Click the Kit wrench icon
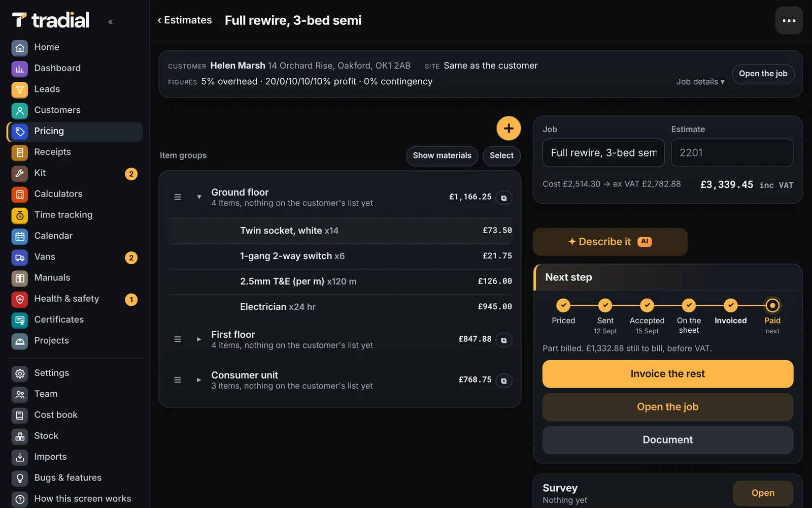 pyautogui.click(x=20, y=173)
